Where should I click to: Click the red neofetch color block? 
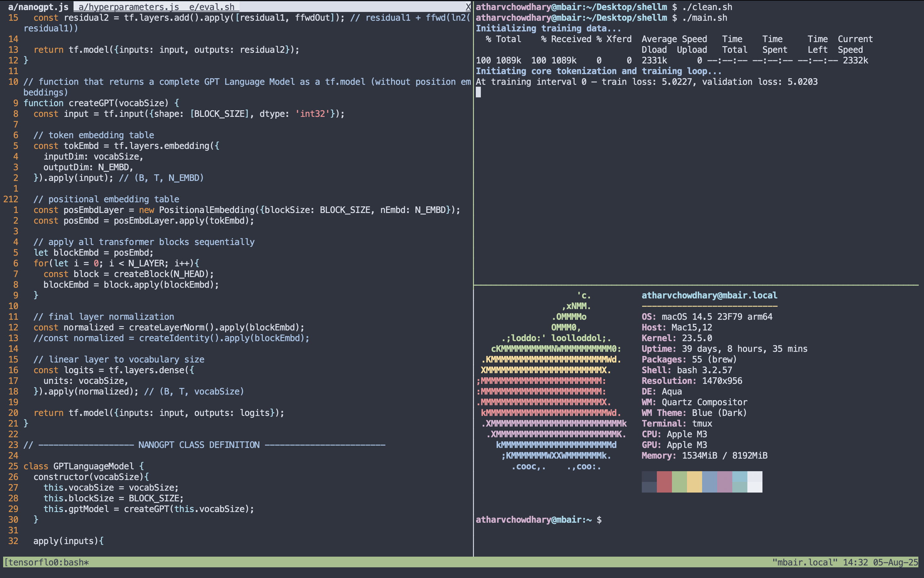[664, 482]
